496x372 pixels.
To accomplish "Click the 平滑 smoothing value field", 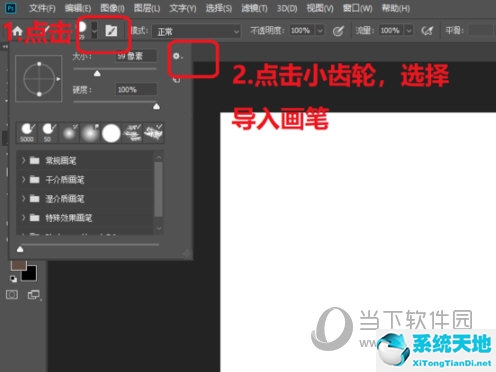I will click(481, 31).
